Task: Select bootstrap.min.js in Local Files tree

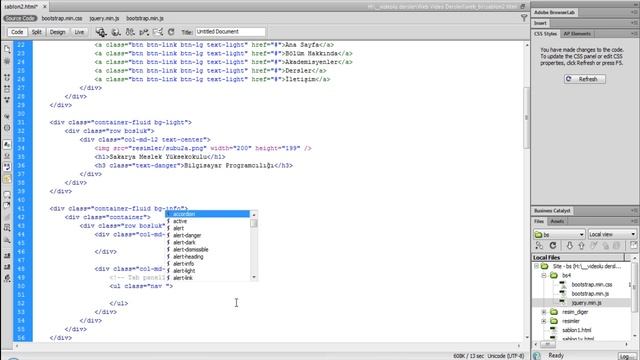Action: click(x=590, y=294)
